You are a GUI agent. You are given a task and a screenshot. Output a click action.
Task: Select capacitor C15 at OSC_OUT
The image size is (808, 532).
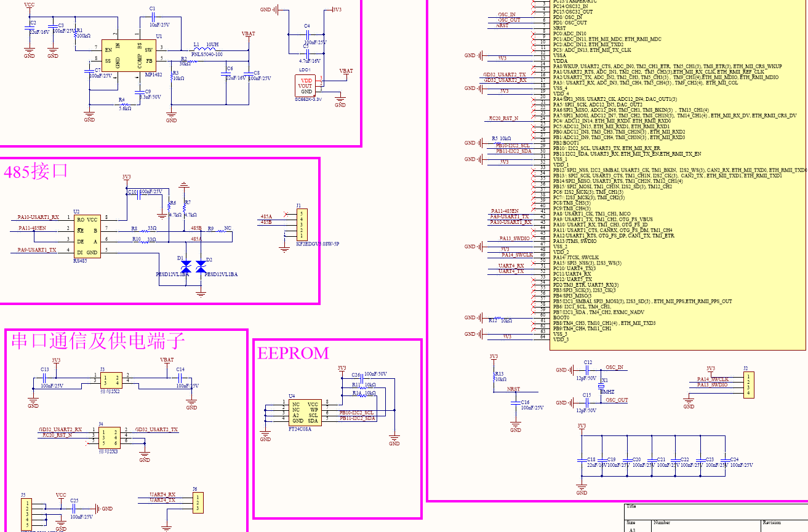588,402
